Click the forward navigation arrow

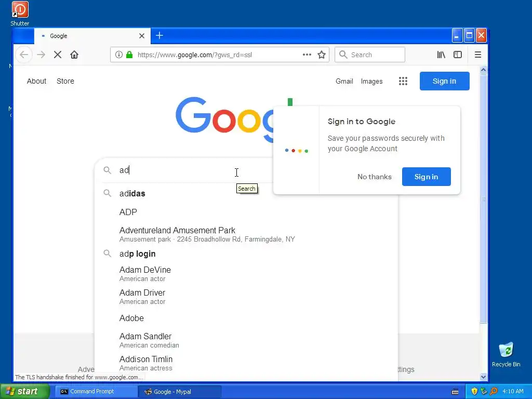pyautogui.click(x=41, y=55)
